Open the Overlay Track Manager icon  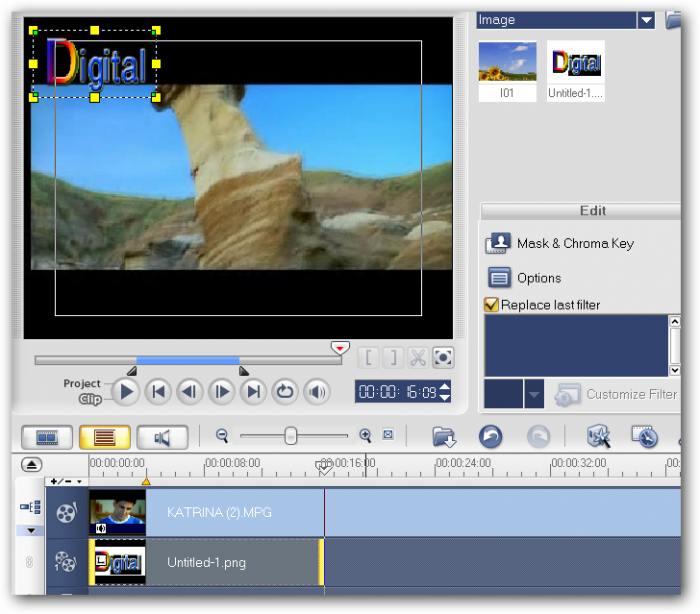click(x=30, y=508)
